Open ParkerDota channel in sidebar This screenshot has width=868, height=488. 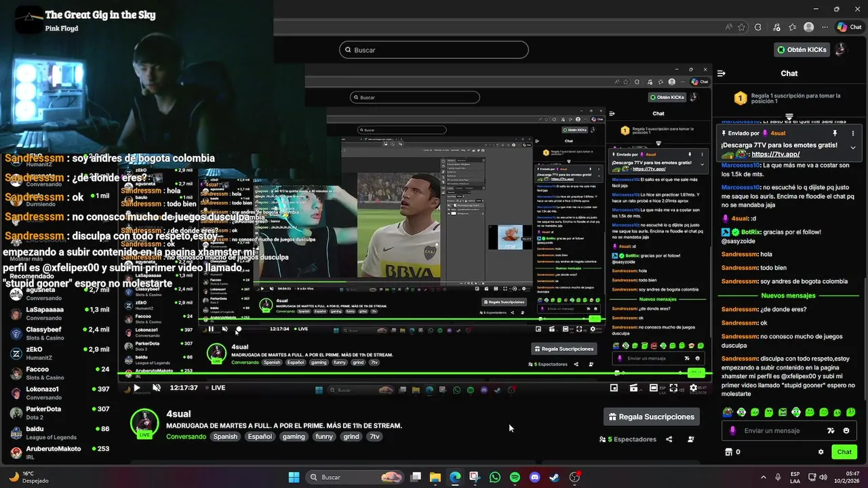pos(59,413)
